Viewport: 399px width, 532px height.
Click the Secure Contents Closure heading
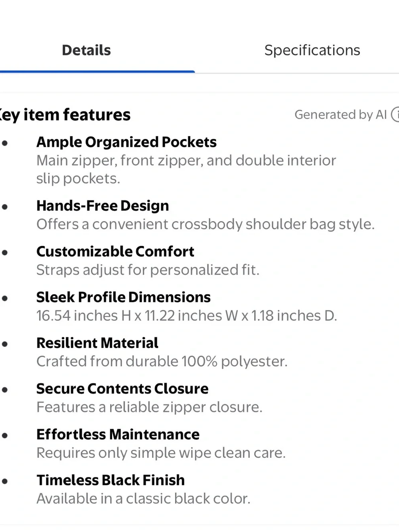(122, 389)
